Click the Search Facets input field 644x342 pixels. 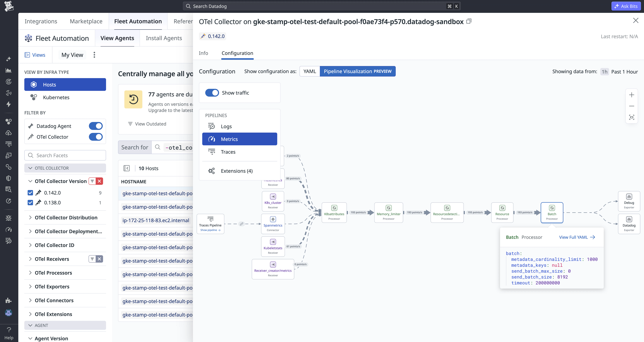coord(65,155)
